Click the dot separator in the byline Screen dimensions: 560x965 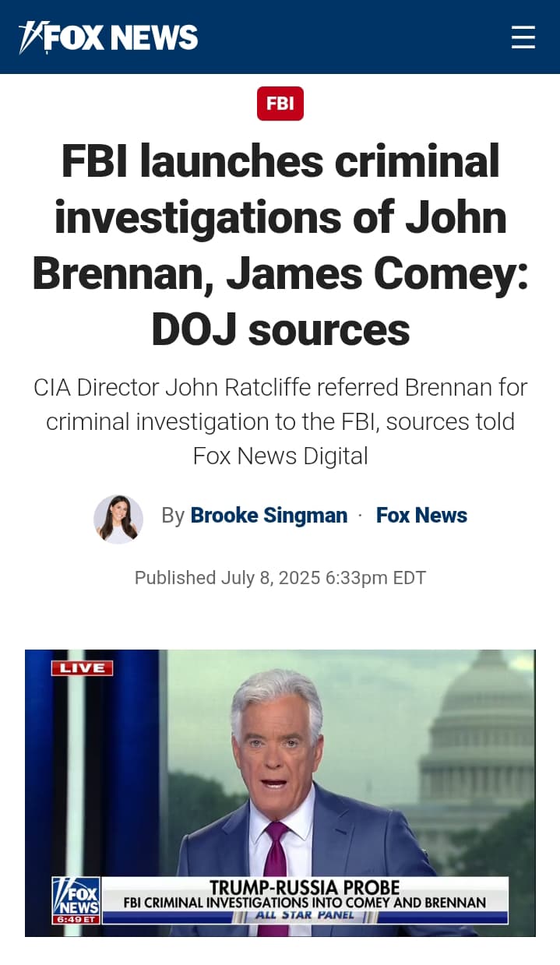(360, 516)
